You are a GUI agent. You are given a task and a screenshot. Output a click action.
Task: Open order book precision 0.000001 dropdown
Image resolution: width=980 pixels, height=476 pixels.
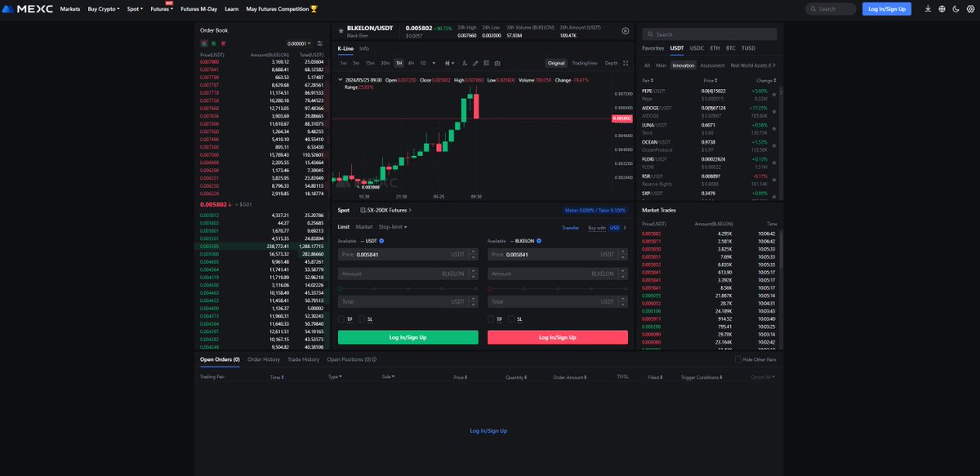300,43
